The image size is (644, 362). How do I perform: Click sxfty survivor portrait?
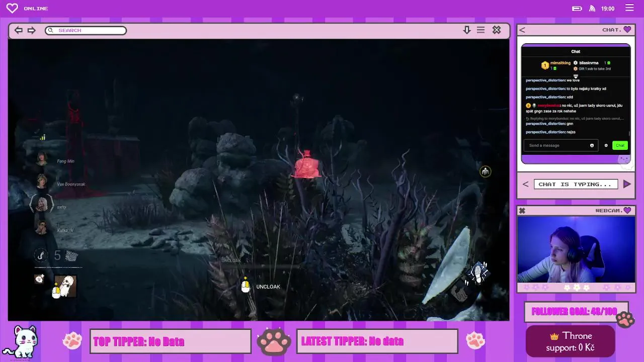(x=42, y=204)
